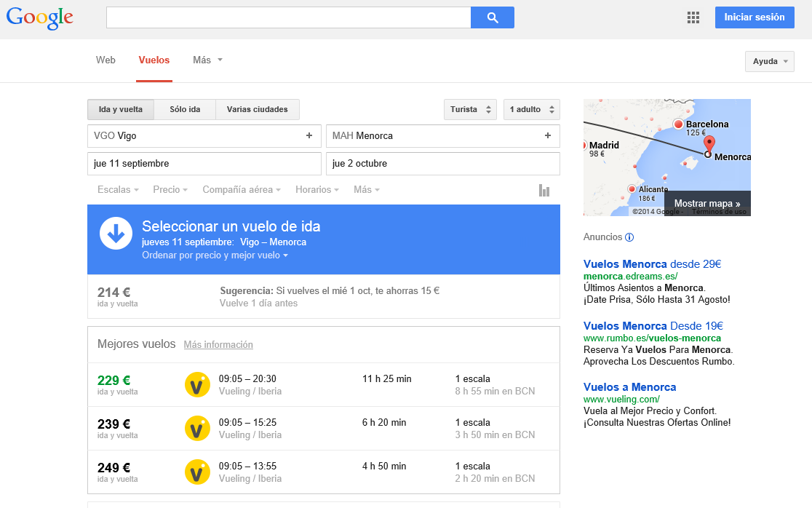Image resolution: width=812 pixels, height=508 pixels.
Task: Select the 249 € flight 09:05 – 13:55
Action: coord(324,472)
